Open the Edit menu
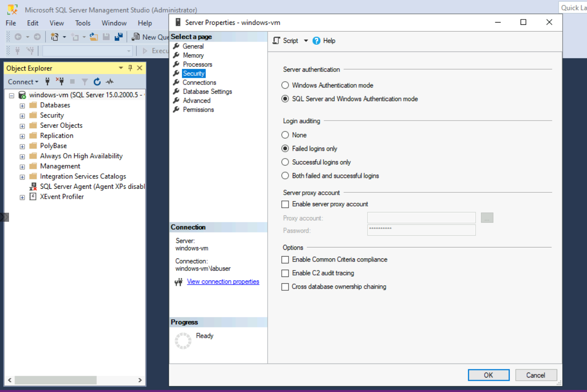This screenshot has height=392, width=587. point(33,23)
